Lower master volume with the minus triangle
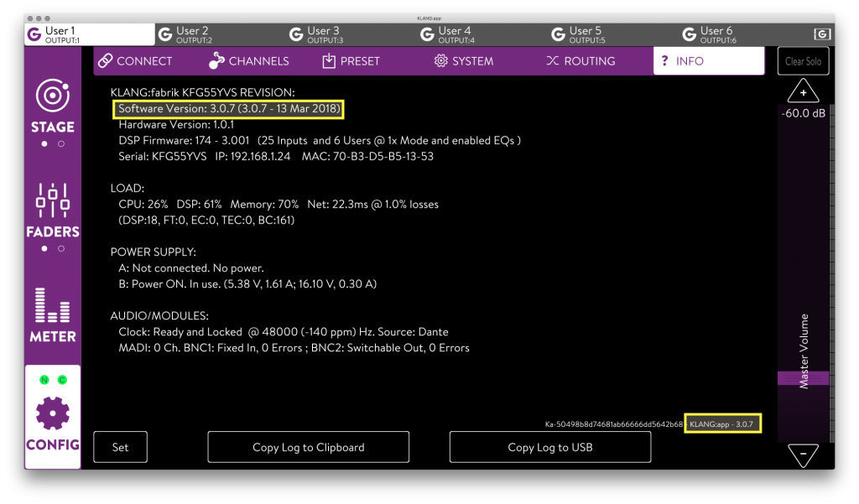Screen dimensions: 859x504 coord(803,455)
